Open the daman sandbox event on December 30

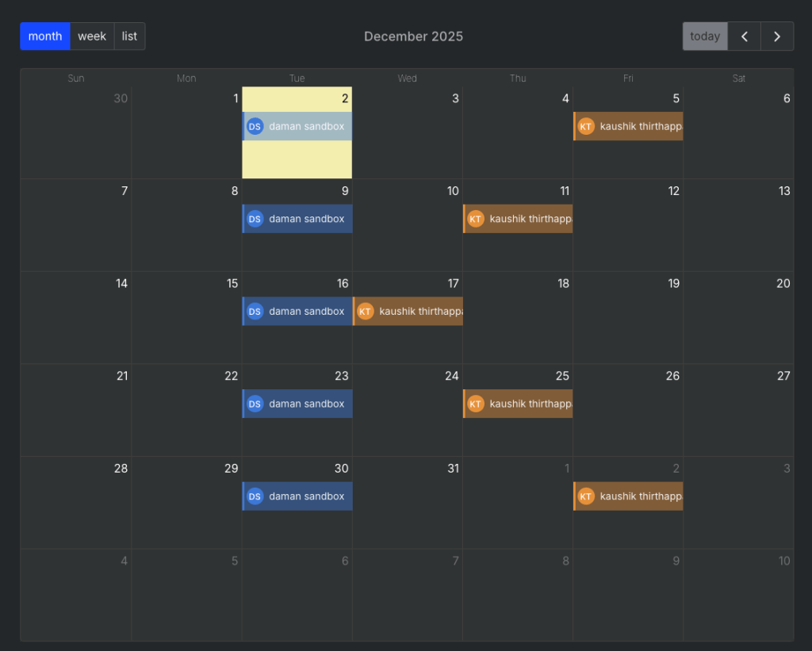(x=306, y=496)
